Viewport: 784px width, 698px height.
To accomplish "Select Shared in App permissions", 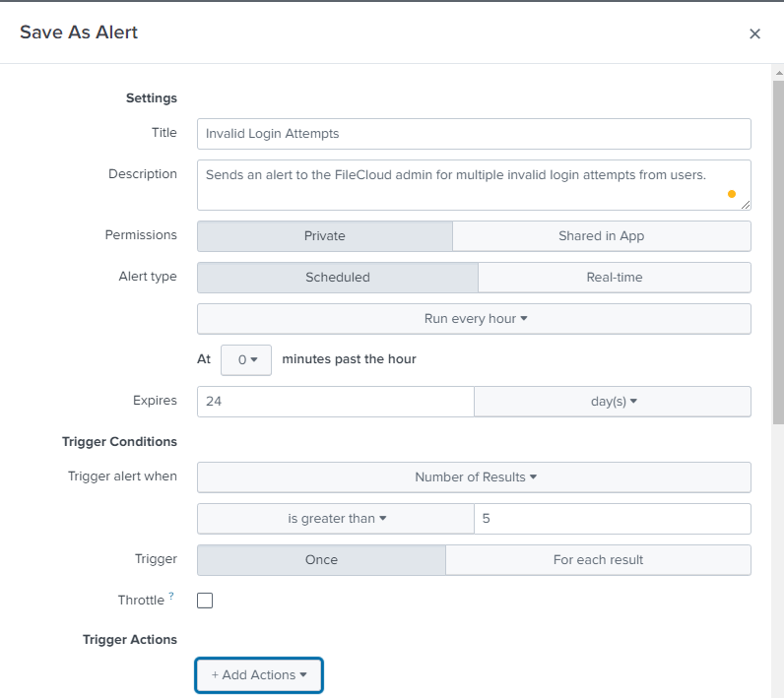I will click(601, 236).
